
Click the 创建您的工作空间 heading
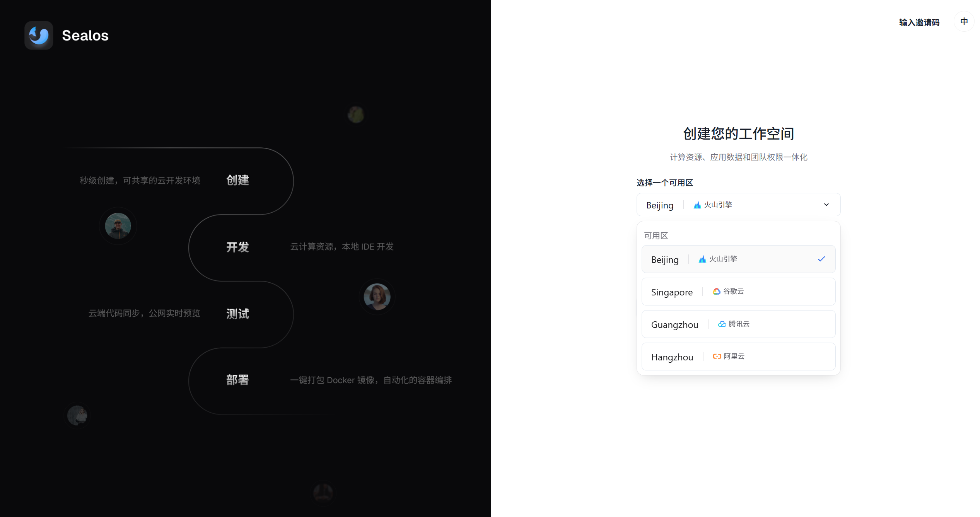pos(738,133)
